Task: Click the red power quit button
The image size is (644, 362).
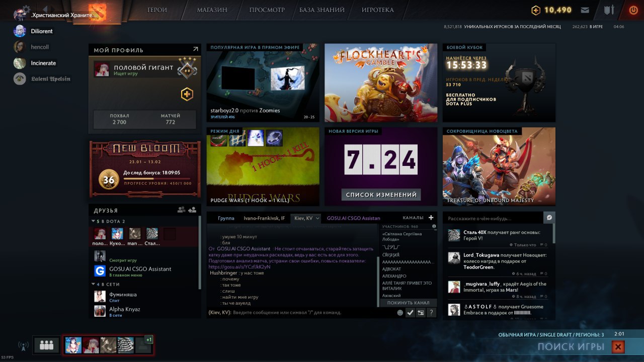Action: point(633,10)
